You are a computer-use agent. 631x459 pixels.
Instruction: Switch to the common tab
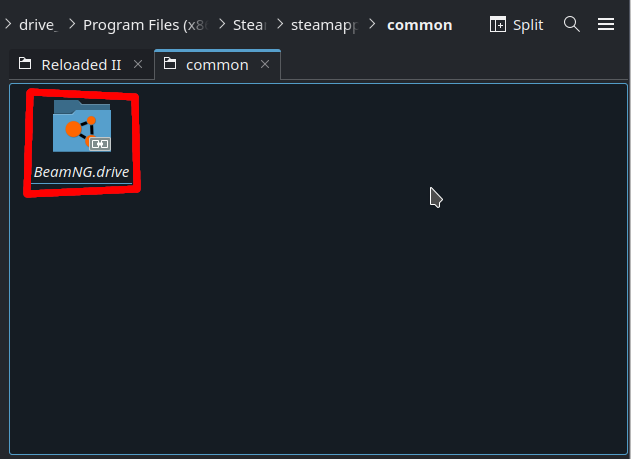tap(217, 65)
